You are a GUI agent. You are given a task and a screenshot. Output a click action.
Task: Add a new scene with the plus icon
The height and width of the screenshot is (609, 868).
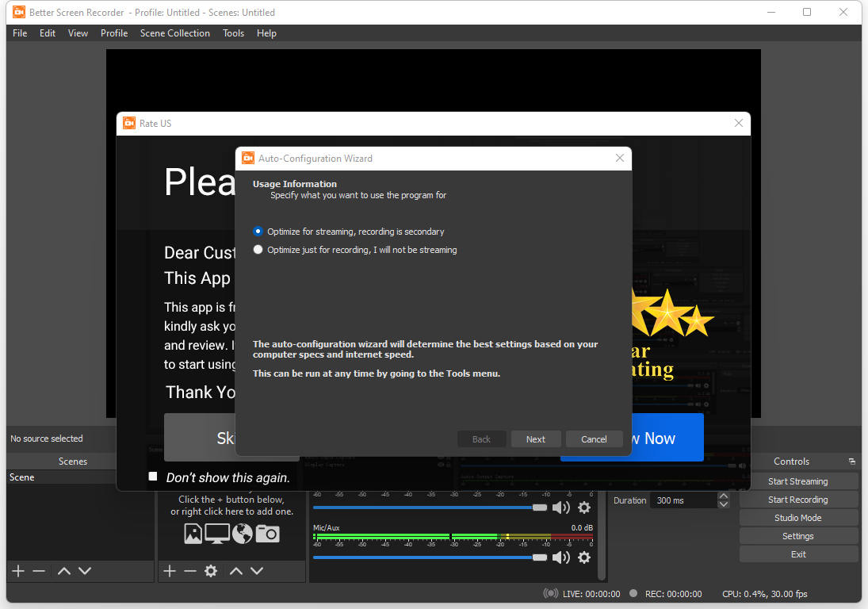point(17,570)
